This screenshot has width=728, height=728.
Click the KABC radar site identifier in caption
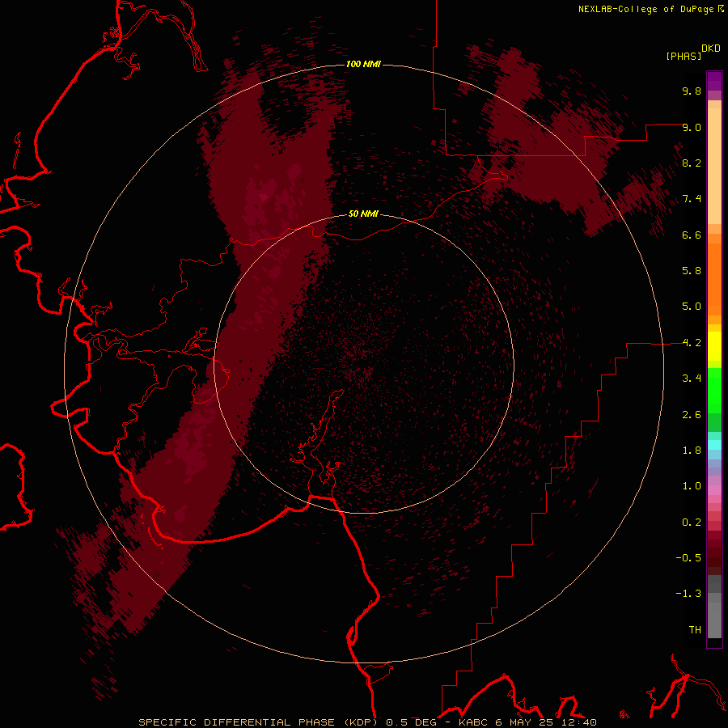coord(473,722)
